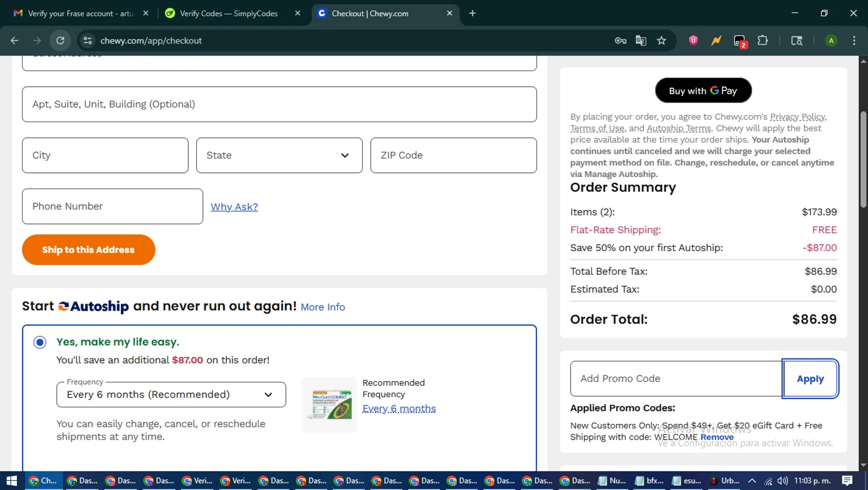Click the taskbar volume speaker icon
Image resolution: width=868 pixels, height=490 pixels.
tap(782, 481)
